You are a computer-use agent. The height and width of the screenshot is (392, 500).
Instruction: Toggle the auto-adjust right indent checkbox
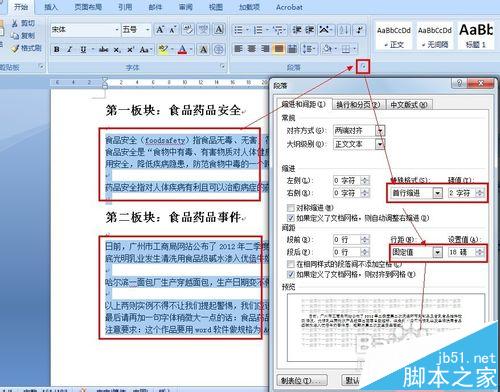(x=291, y=218)
